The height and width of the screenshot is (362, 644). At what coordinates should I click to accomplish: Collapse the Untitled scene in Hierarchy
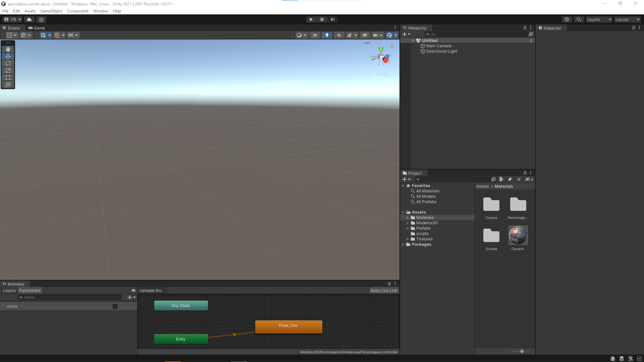point(413,41)
